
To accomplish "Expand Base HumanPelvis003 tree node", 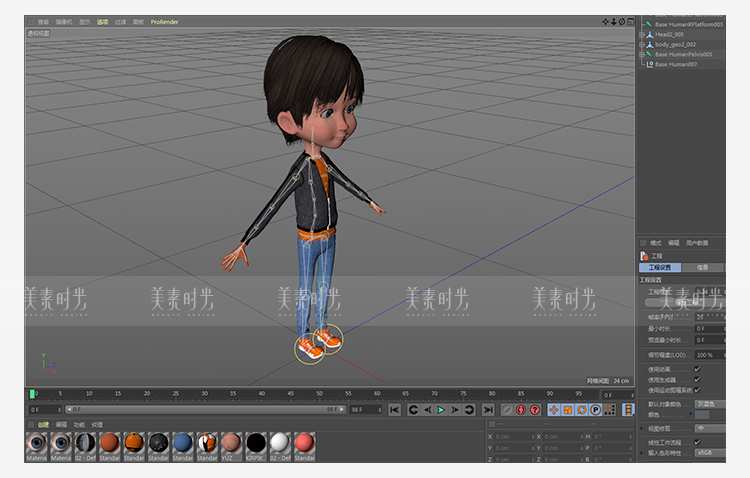I will click(642, 55).
